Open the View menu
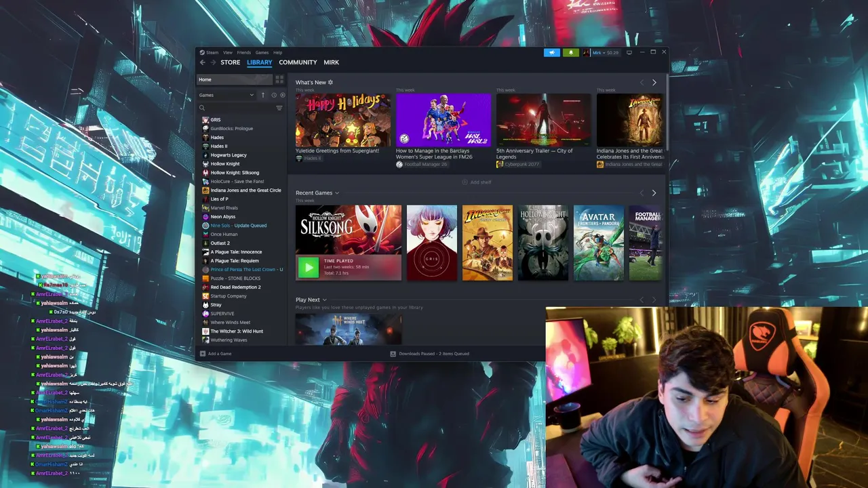Viewport: 868px width, 488px height. [228, 52]
